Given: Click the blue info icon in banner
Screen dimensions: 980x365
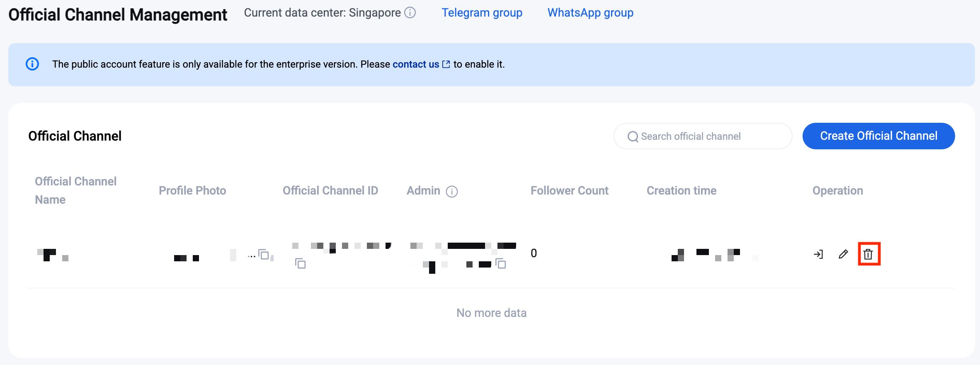Looking at the screenshot, I should (32, 64).
